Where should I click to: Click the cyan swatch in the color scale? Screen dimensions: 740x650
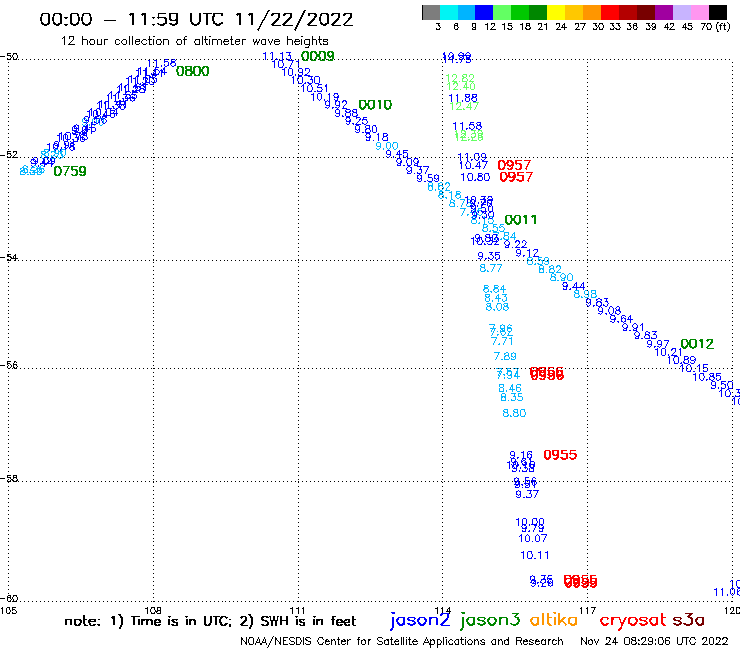coord(449,12)
